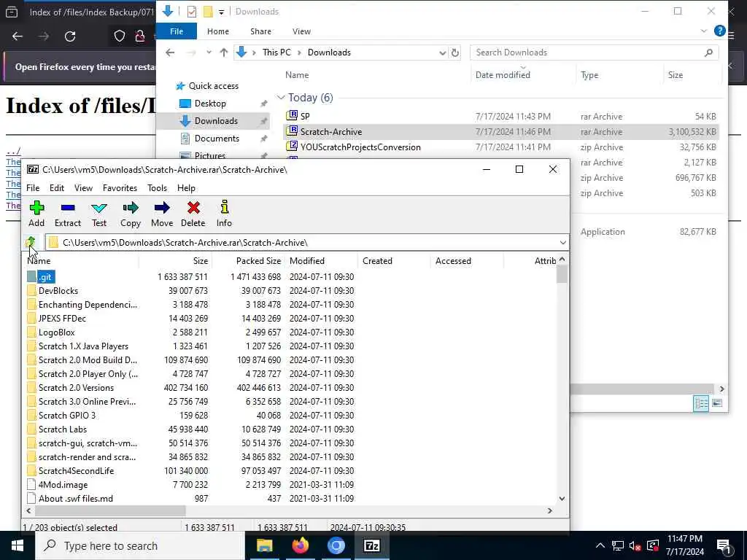Viewport: 747px width, 560px height.
Task: Click the 7-Zip horizontal scrollbar right arrow
Action: tap(550, 510)
